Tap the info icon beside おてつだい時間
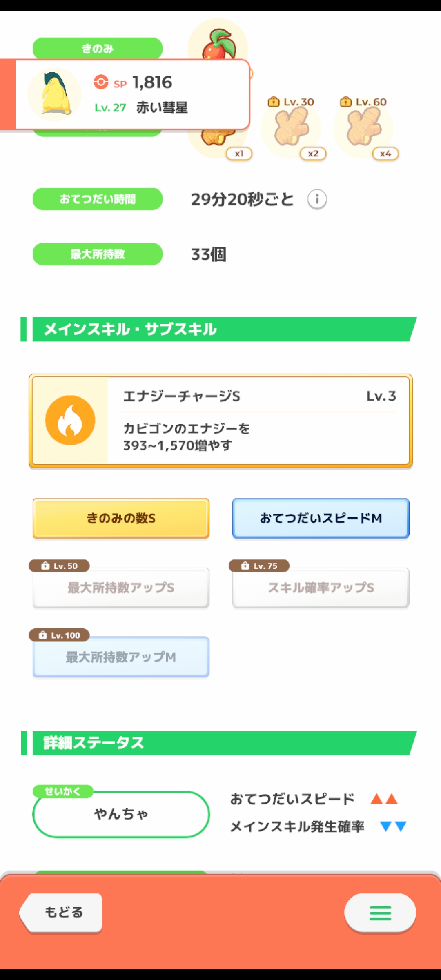 coord(317,200)
